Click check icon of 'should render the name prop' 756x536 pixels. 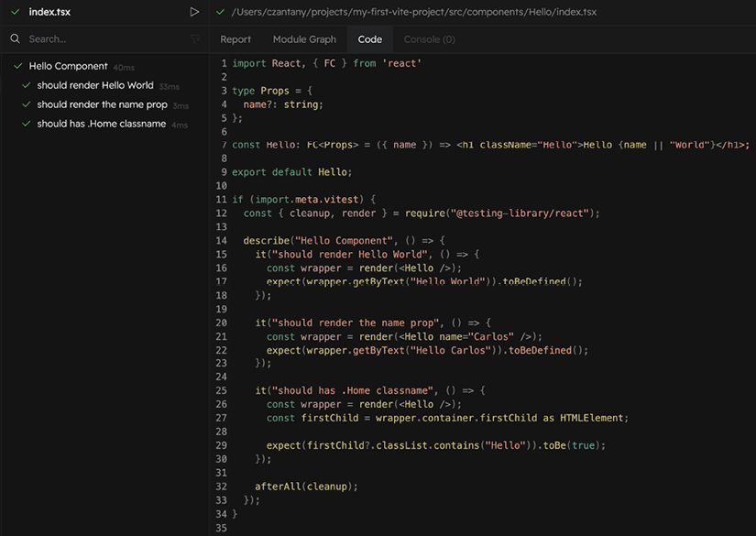click(27, 104)
